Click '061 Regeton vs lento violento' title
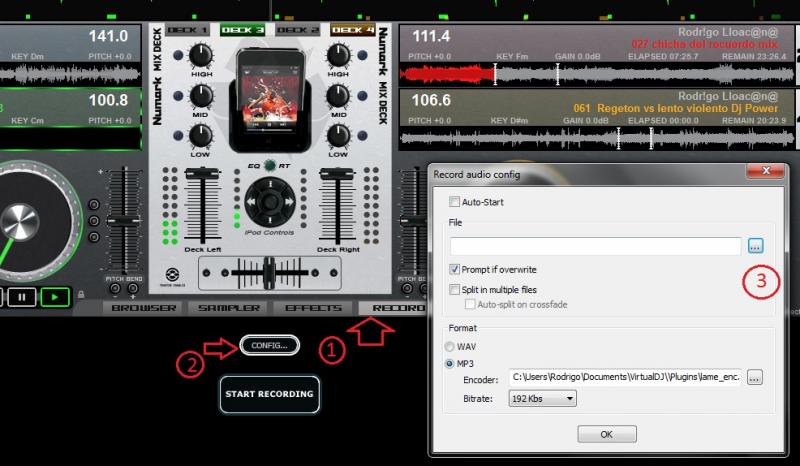 pos(676,108)
